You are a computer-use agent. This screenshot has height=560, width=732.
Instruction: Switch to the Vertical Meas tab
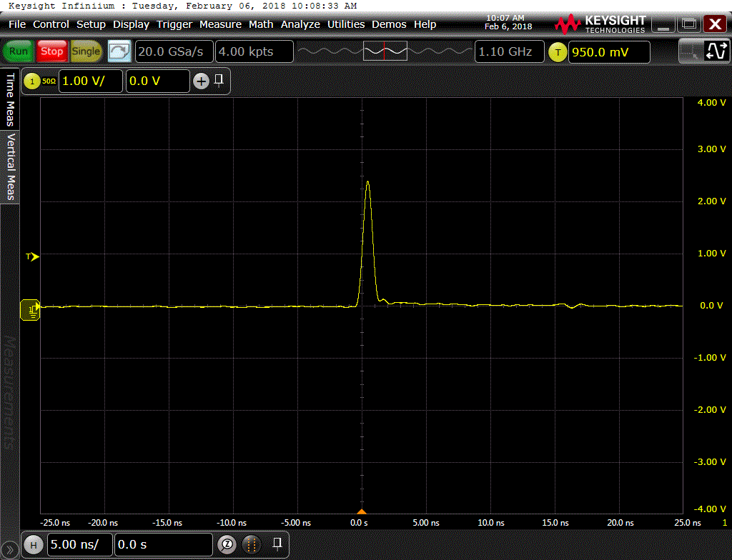pyautogui.click(x=10, y=166)
